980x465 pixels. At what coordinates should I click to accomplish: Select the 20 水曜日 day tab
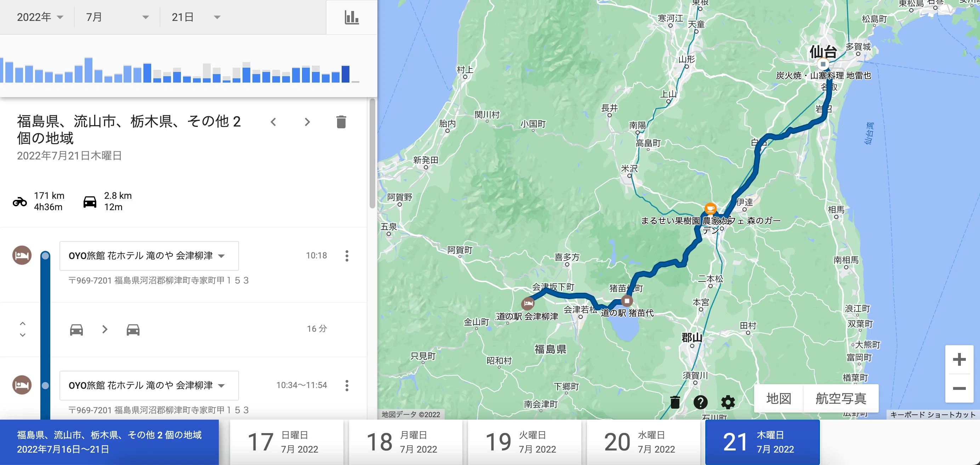(643, 442)
